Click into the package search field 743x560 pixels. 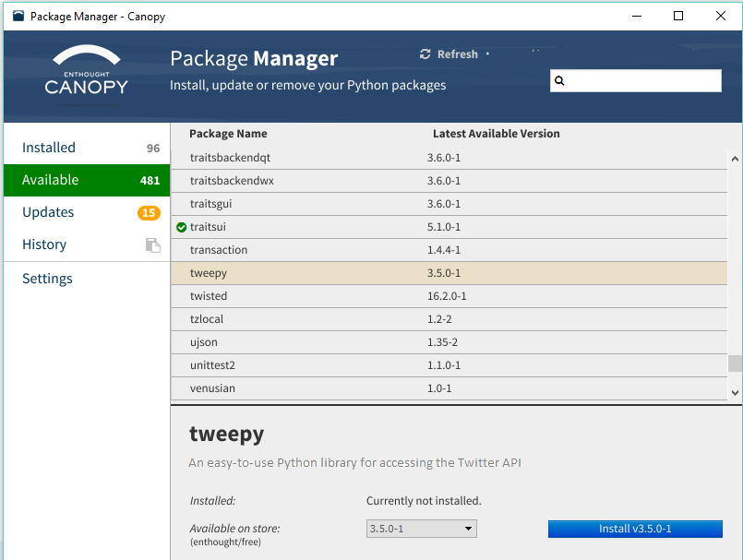(x=636, y=80)
